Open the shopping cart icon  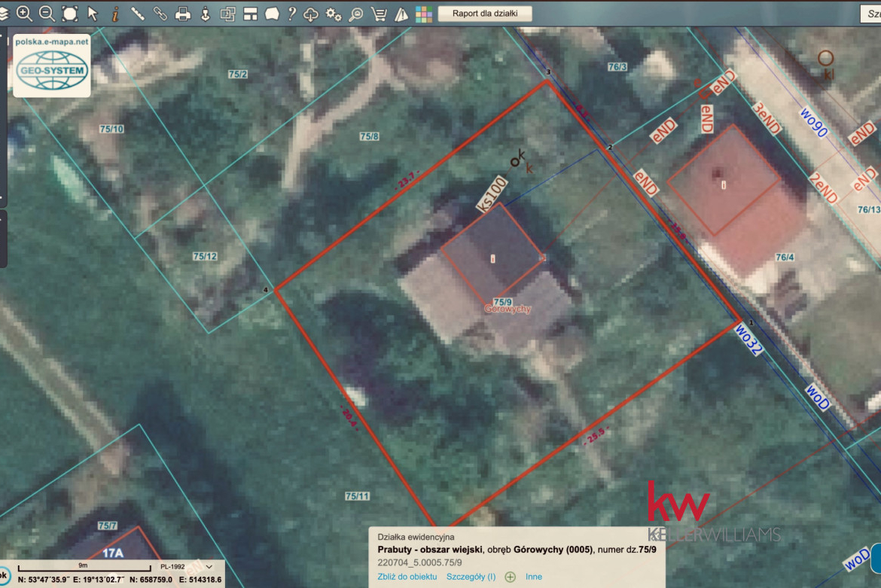coord(380,14)
